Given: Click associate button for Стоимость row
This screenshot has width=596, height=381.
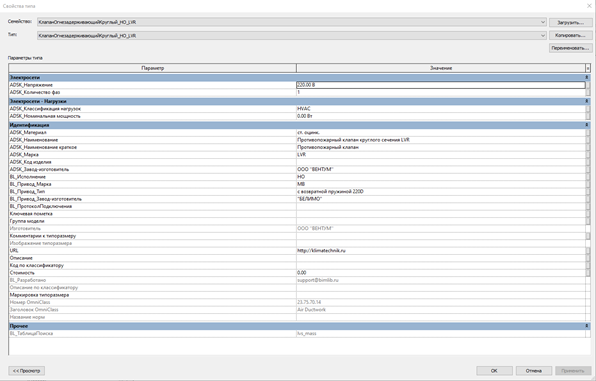Looking at the screenshot, I should [588, 273].
